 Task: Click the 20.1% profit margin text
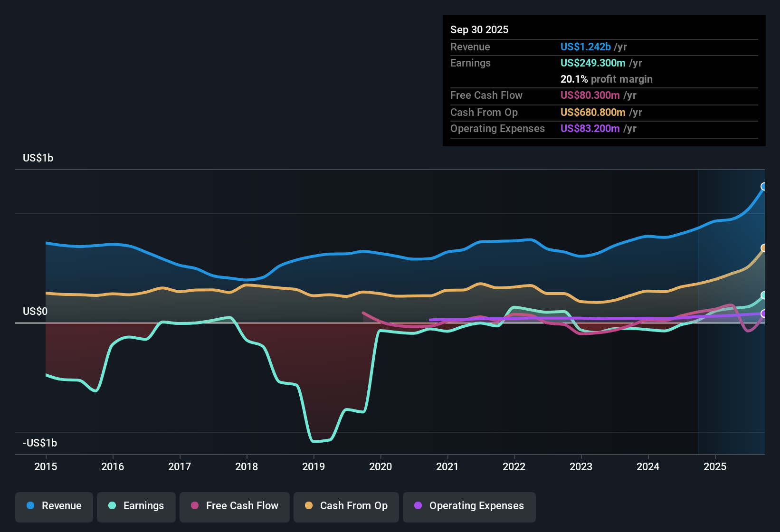pos(573,79)
